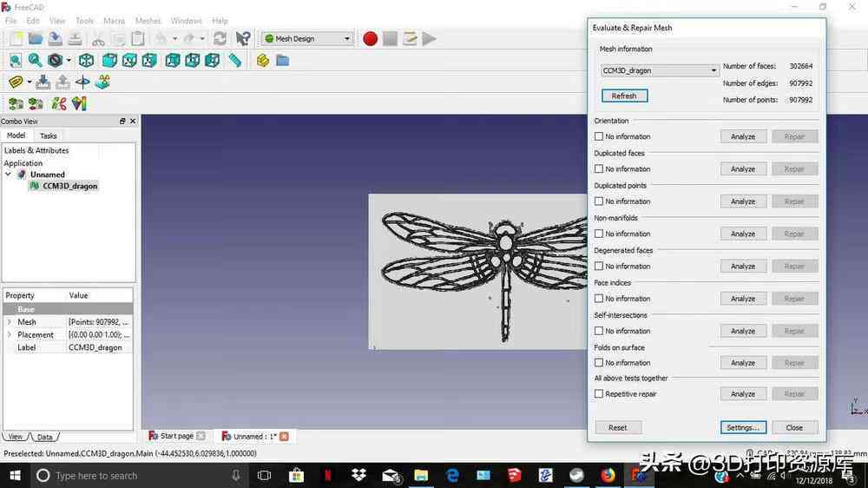Switch to rear view cube icon
The image size is (868, 488).
pyautogui.click(x=172, y=61)
